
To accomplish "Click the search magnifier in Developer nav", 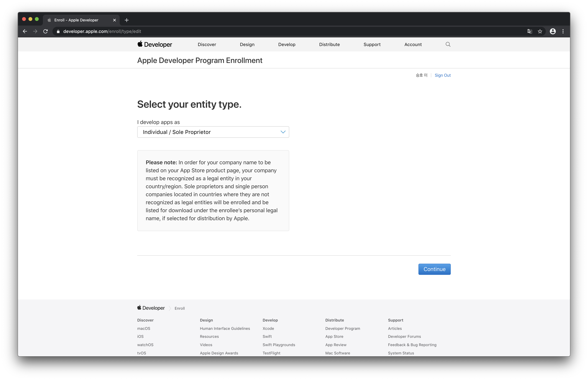I will click(x=448, y=44).
